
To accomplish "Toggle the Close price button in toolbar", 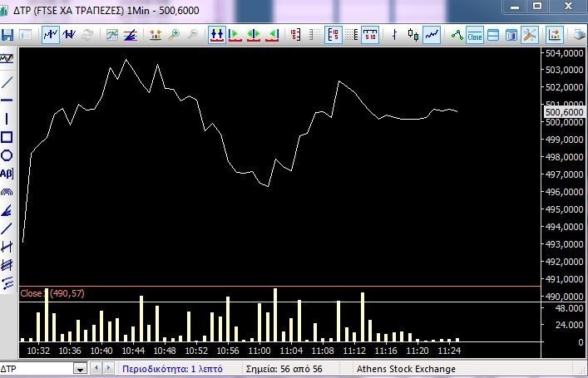I will pos(475,36).
